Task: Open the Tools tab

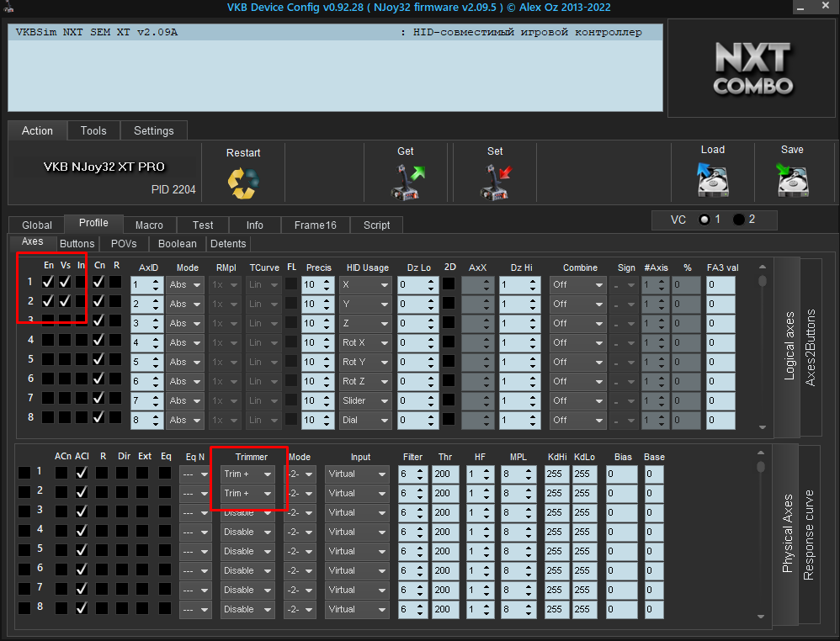Action: point(93,130)
